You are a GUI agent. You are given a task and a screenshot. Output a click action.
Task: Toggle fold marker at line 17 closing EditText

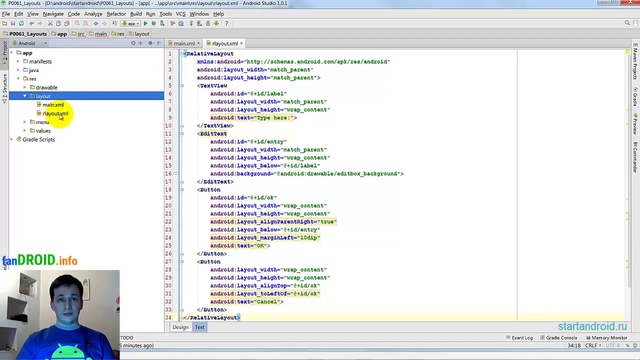(x=182, y=182)
